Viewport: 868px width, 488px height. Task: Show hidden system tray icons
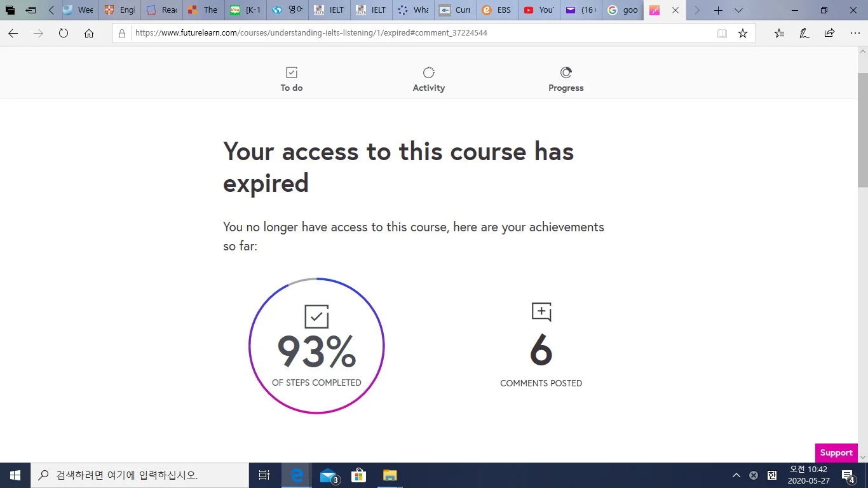(x=736, y=475)
